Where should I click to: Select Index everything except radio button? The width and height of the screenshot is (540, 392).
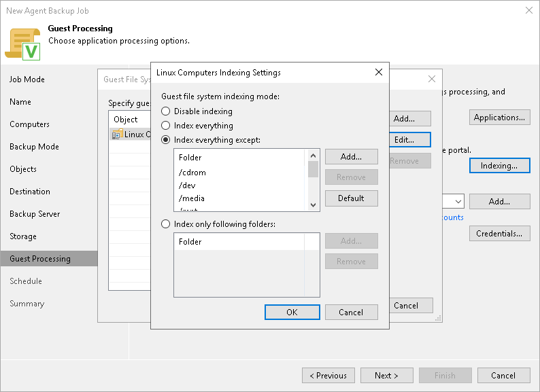coord(166,140)
